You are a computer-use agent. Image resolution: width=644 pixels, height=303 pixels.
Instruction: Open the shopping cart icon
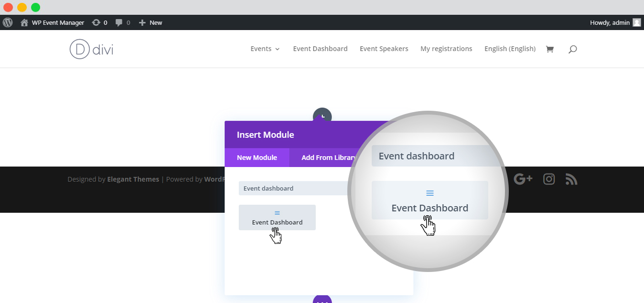550,49
